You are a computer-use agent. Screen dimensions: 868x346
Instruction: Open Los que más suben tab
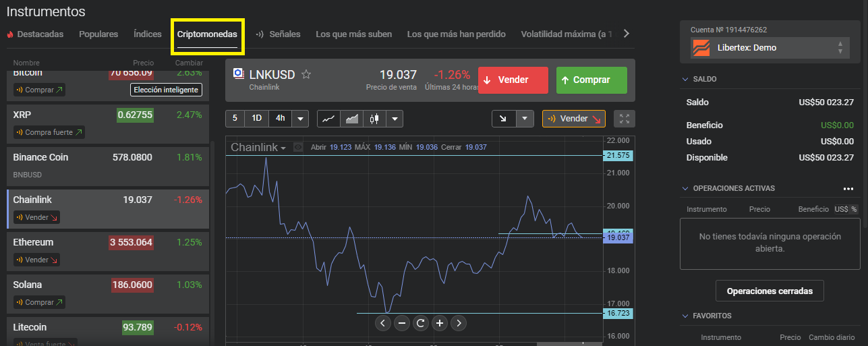353,34
